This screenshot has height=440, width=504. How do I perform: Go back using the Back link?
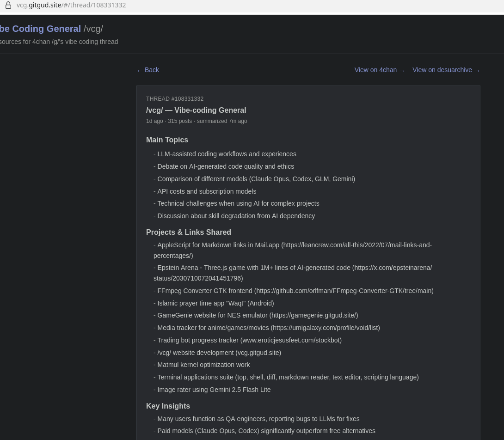point(148,70)
